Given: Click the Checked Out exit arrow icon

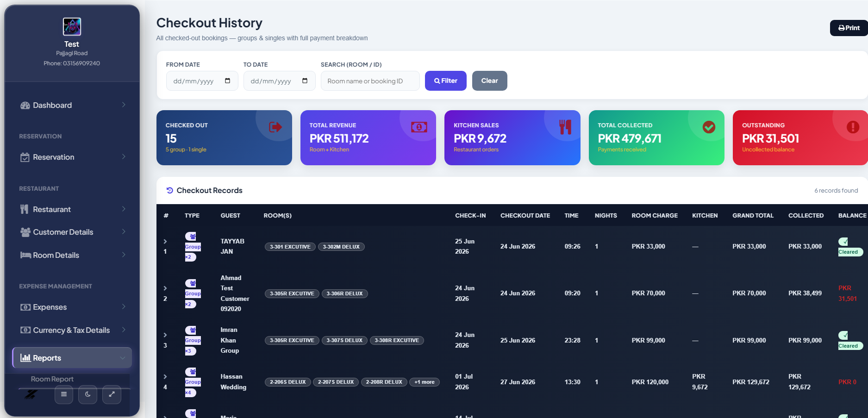Looking at the screenshot, I should [275, 127].
